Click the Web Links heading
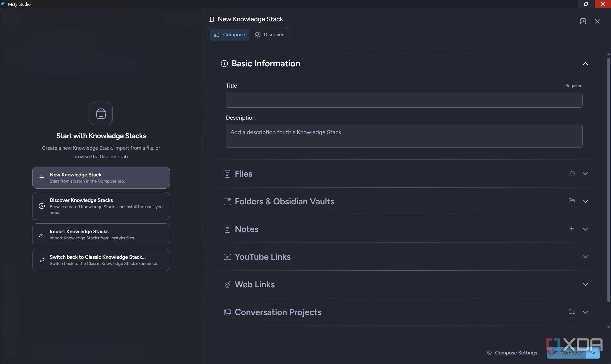Image resolution: width=611 pixels, height=364 pixels. [254, 285]
